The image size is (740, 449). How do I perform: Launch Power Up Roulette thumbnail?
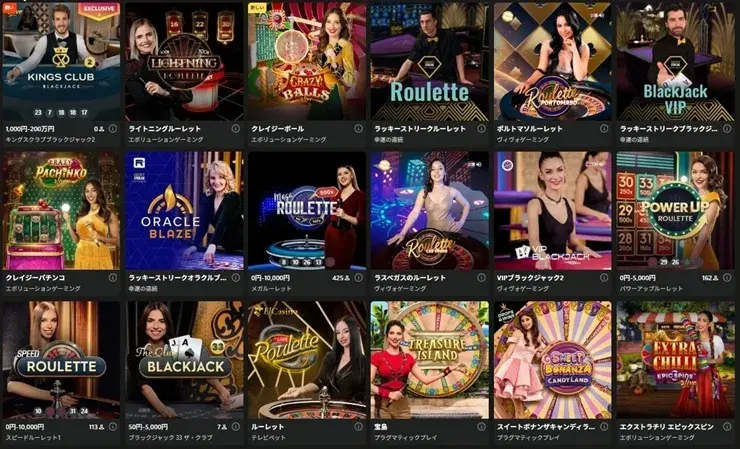(x=675, y=211)
